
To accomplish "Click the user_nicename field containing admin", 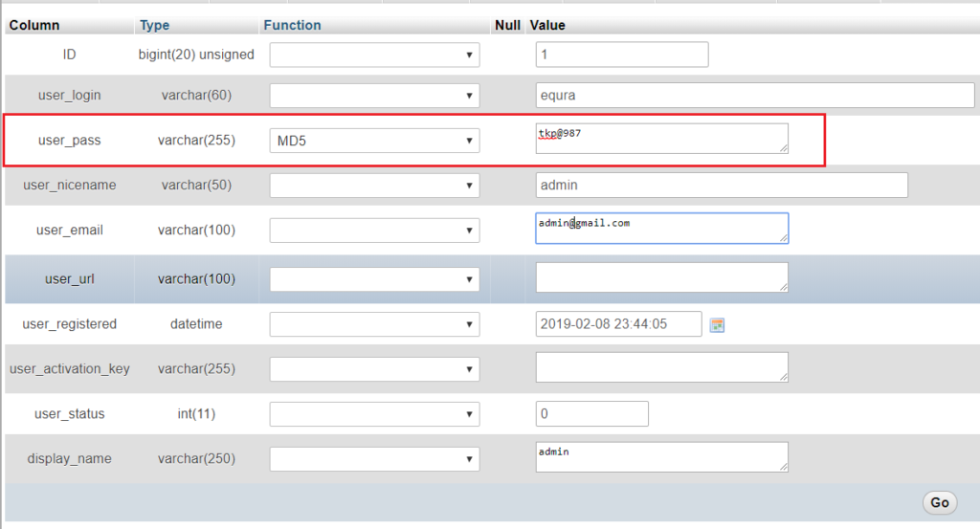I will coord(722,185).
